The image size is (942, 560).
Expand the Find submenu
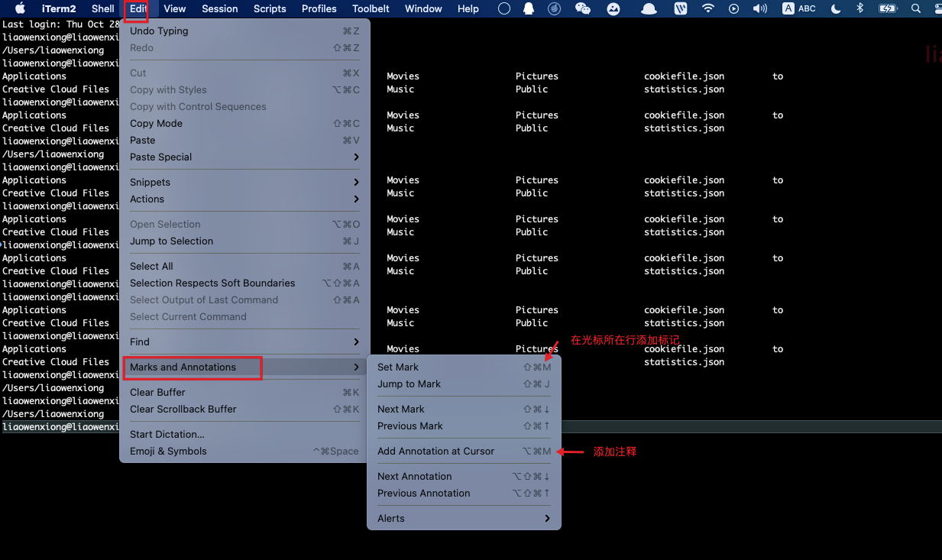click(x=244, y=342)
